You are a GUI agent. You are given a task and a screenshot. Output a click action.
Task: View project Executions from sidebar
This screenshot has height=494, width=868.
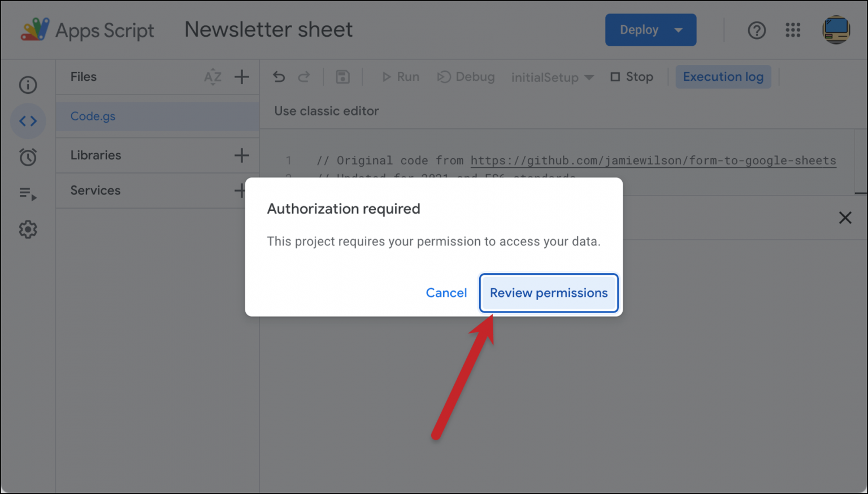click(28, 193)
